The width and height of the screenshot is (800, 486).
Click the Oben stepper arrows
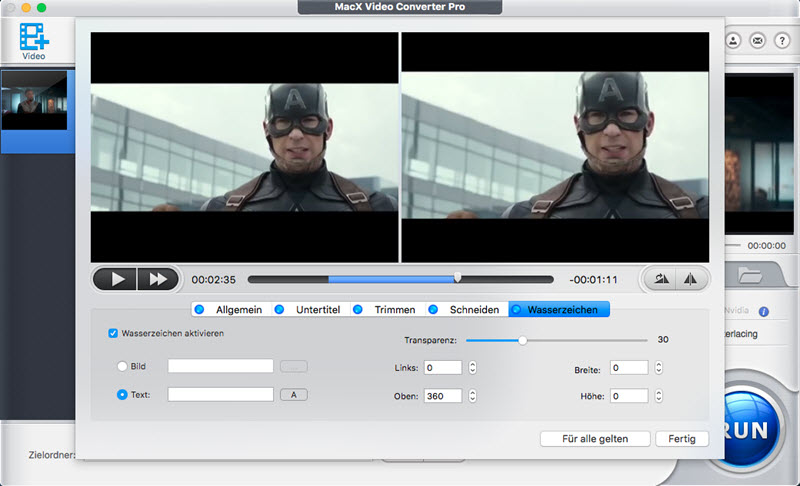[x=472, y=396]
